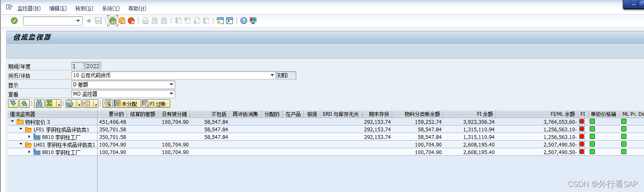The image size is (644, 192).
Task: Click the Next Page icon
Action: [197, 21]
